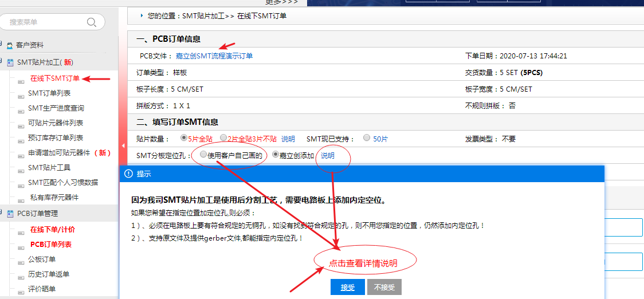Click the SMT贴片加工 section icon

coord(10,62)
